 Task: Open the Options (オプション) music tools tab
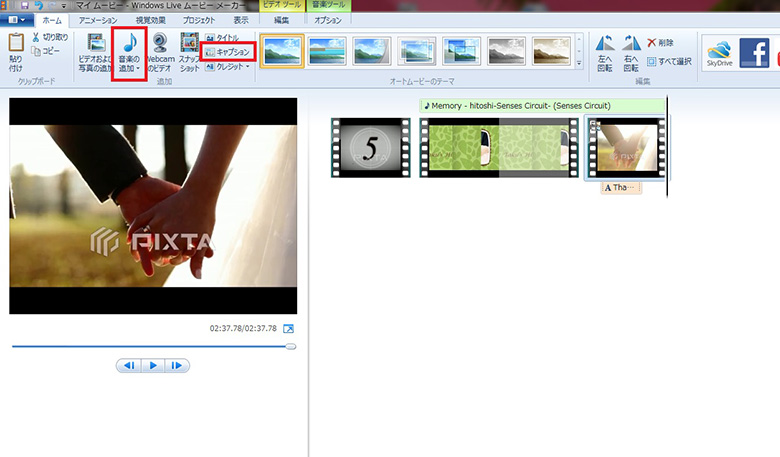(x=328, y=20)
